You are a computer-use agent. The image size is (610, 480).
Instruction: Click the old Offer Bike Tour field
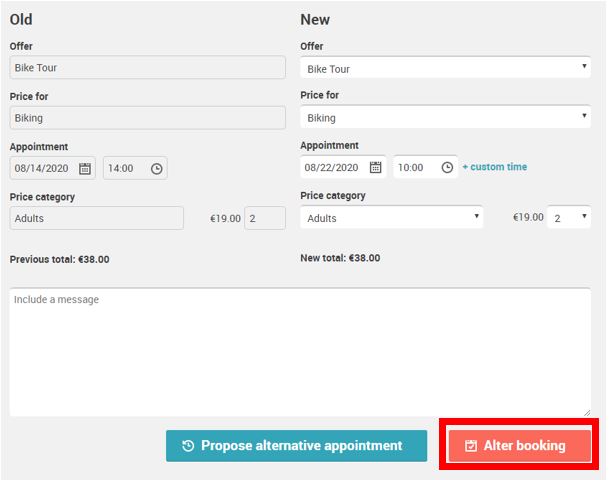coord(147,68)
